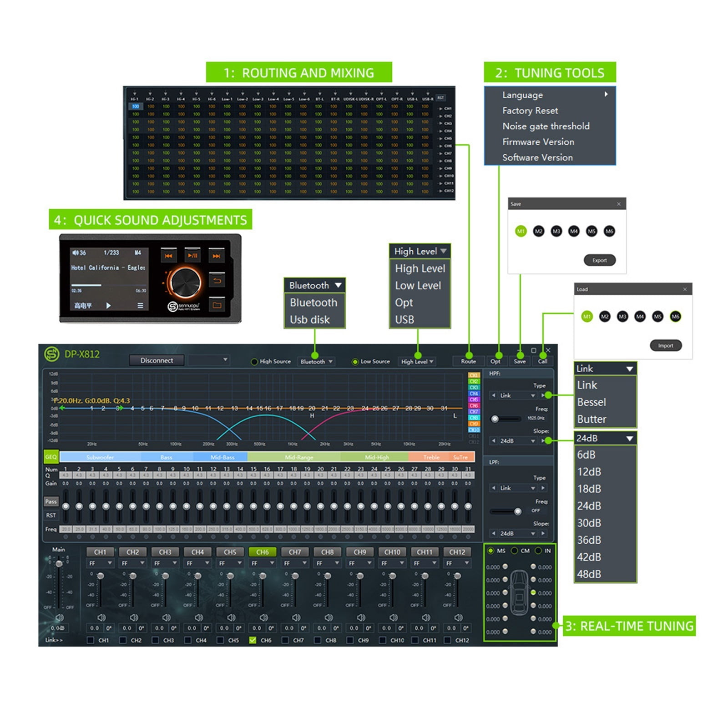
Task: Select the CM delay unit radio button
Action: [x=515, y=551]
